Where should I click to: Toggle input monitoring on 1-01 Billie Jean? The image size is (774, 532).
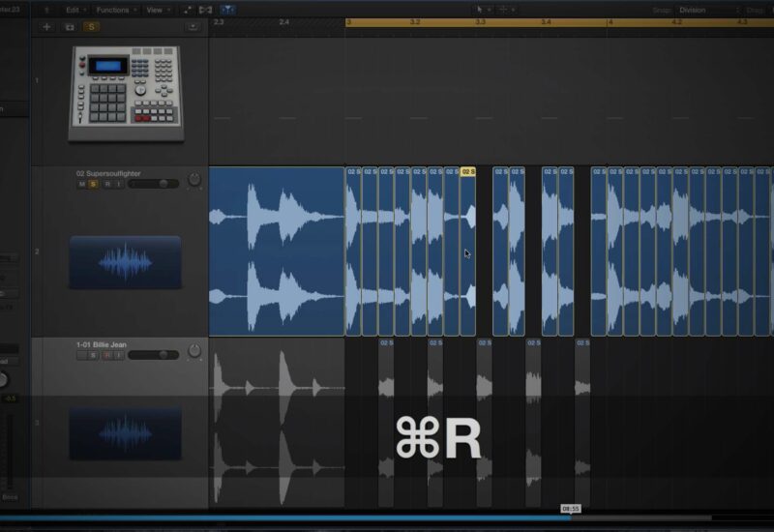[x=118, y=355]
